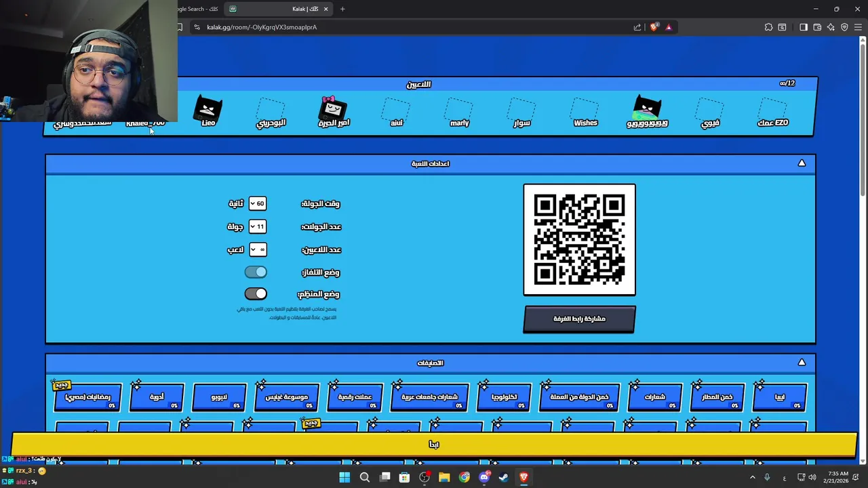
Task: Select the أدوية category
Action: (157, 397)
